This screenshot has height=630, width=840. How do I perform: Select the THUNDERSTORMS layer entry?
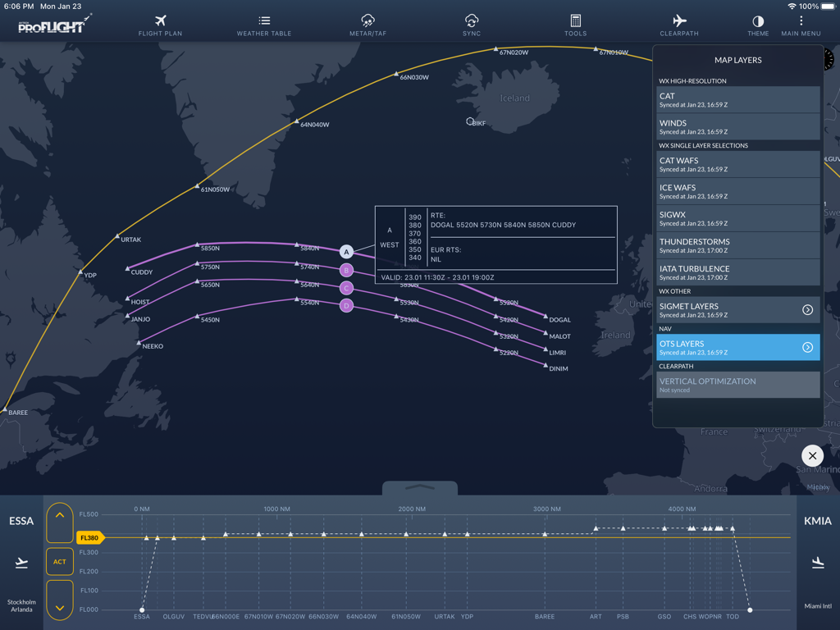pyautogui.click(x=737, y=245)
